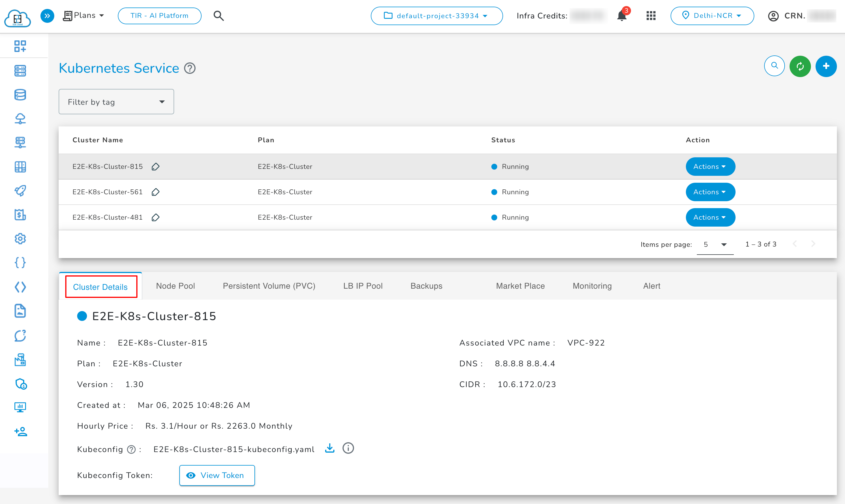
Task: Open the search magnifier in top bar
Action: (x=219, y=16)
